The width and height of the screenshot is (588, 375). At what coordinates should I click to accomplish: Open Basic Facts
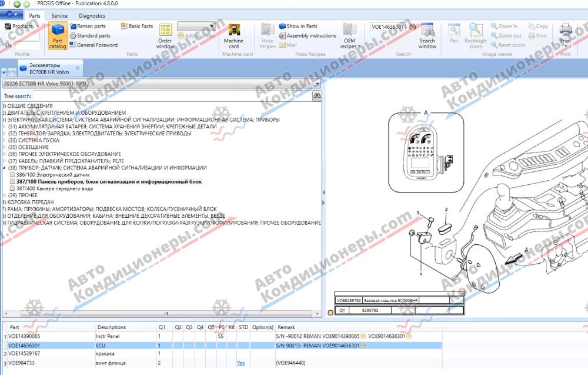137,26
